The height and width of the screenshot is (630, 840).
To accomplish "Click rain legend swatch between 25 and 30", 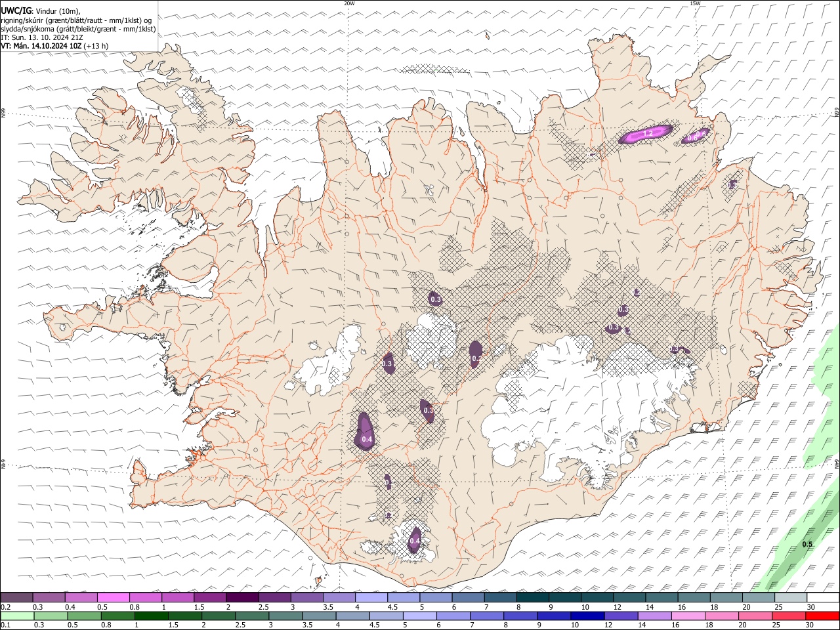I will point(790,616).
